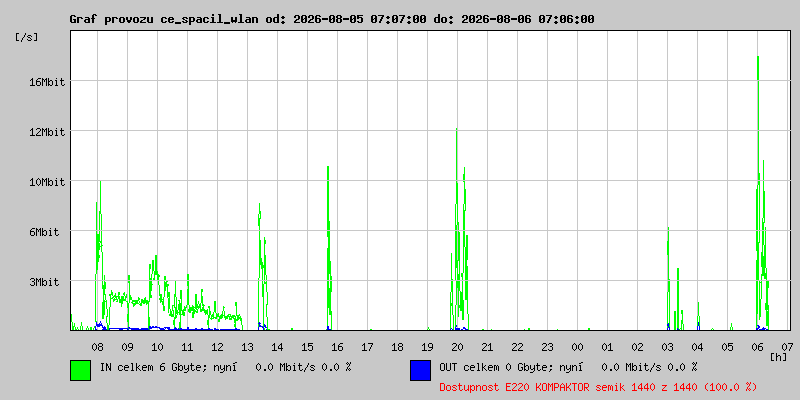Click the 10Mbit y-axis label

click(47, 182)
